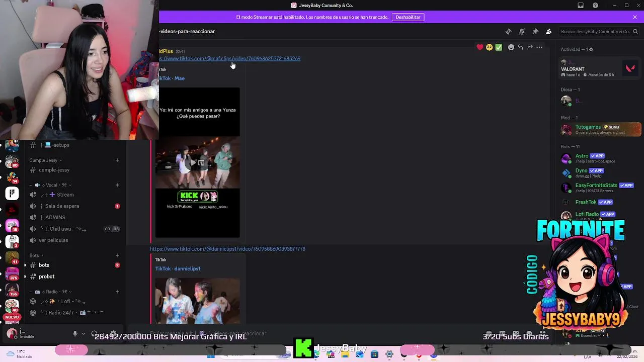The height and width of the screenshot is (362, 644).
Task: React with the red heart emoji
Action: pyautogui.click(x=480, y=47)
